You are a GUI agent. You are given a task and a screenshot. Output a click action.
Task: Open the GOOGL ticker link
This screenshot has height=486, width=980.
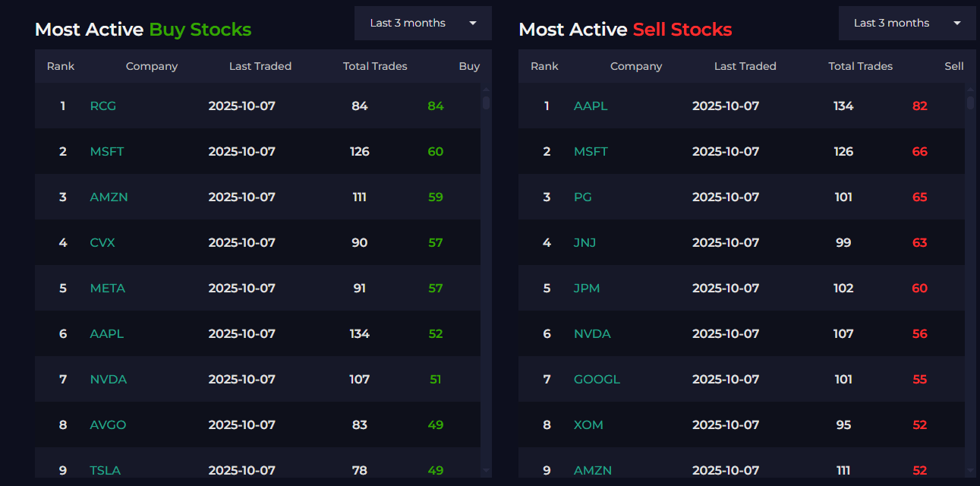[597, 379]
